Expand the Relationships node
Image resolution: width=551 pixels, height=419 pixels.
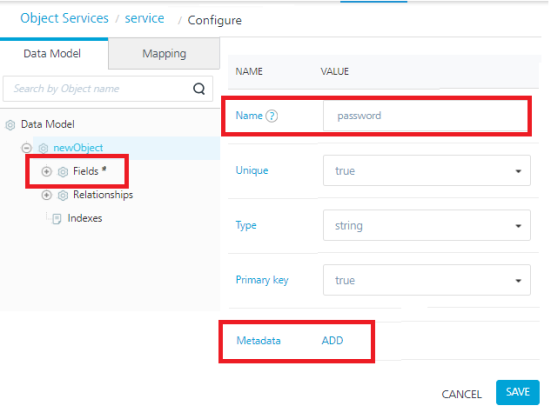46,195
